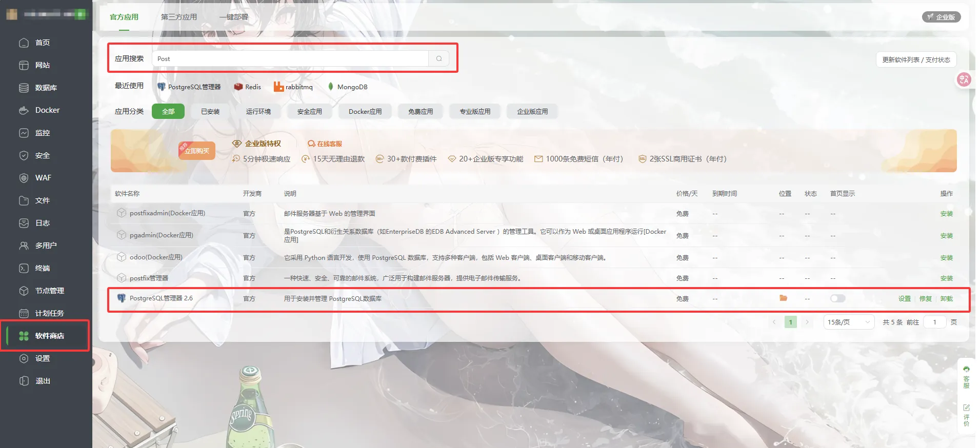Click the 退出 logout icon
This screenshot has height=448, width=980.
(24, 381)
